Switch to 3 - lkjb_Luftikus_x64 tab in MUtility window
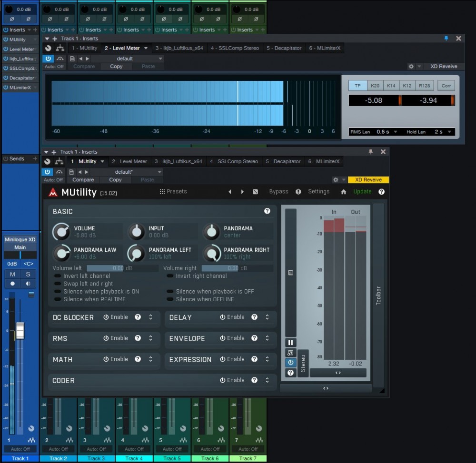The height and width of the screenshot is (463, 476). tap(178, 162)
